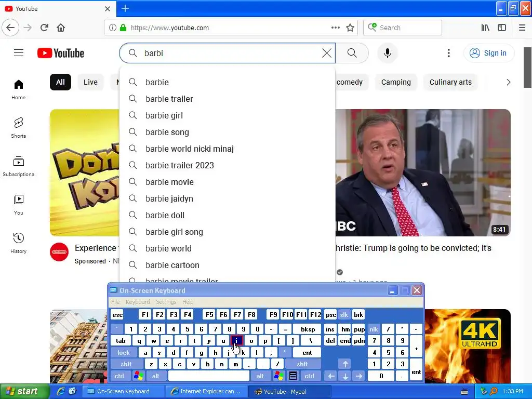The height and width of the screenshot is (399, 532).
Task: Switch to Internet Explorer taskbar item
Action: 207,391
